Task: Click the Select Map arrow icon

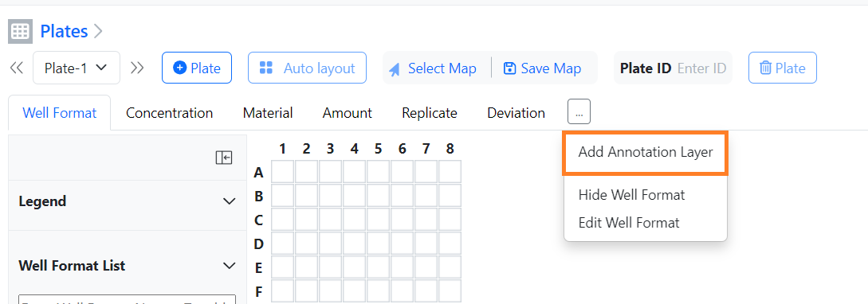Action: 394,70
